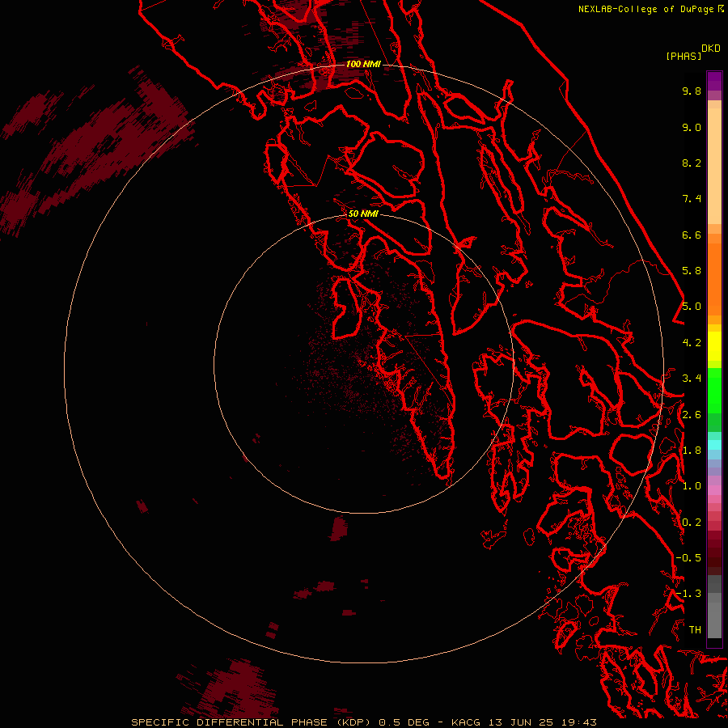
Task: Select the 5.0 scale value
Action: click(x=692, y=307)
